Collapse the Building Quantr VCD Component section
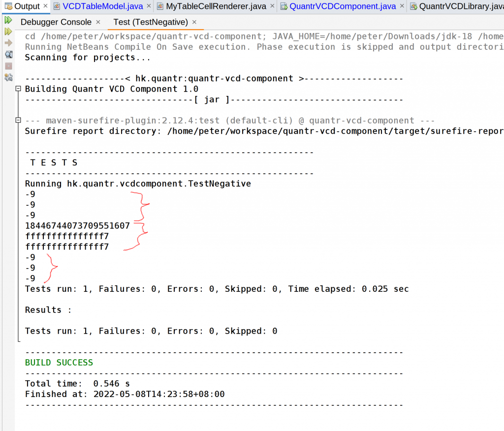This screenshot has height=431, width=504. click(18, 89)
